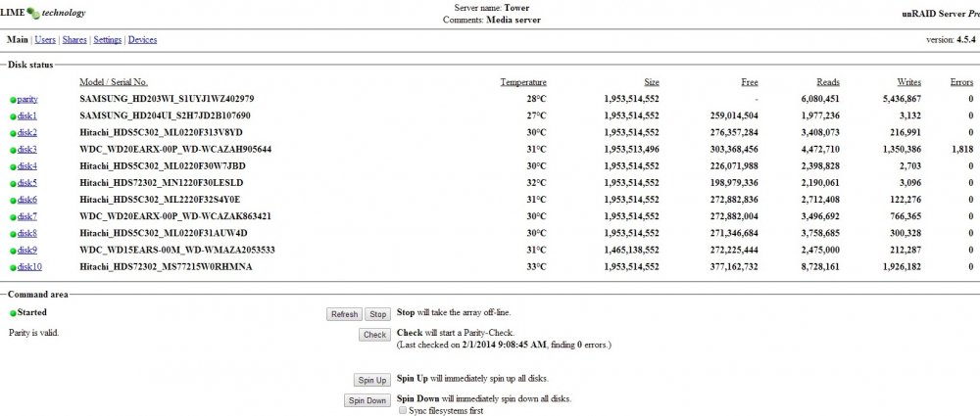Image resolution: width=980 pixels, height=416 pixels.
Task: Click server name Tower text
Action: tap(517, 8)
